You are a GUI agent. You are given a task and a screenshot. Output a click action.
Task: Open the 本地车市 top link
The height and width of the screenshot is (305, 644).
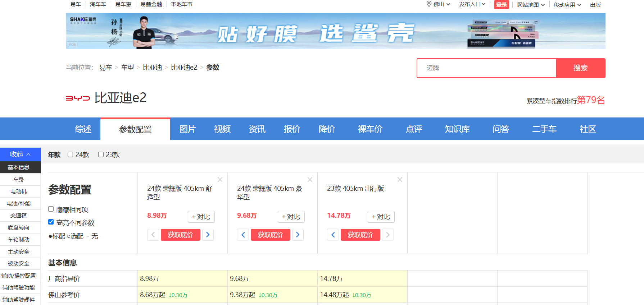click(x=182, y=4)
